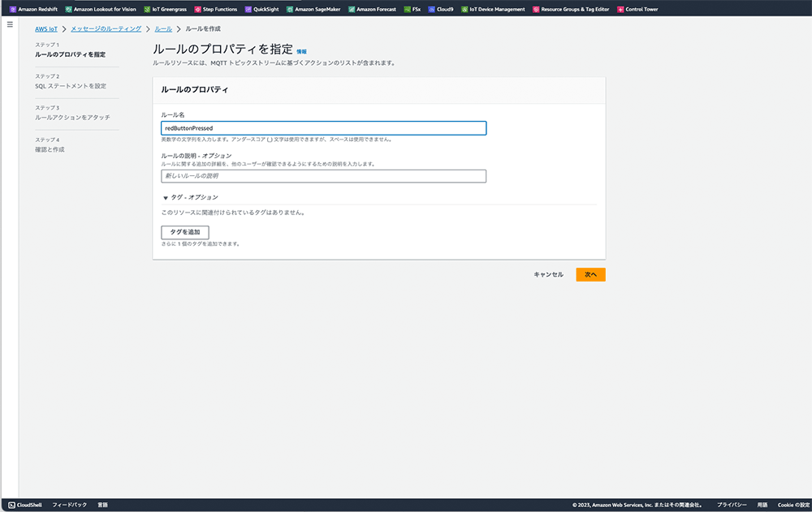
Task: Open Amazon Forecast bookmark icon
Action: coord(352,9)
